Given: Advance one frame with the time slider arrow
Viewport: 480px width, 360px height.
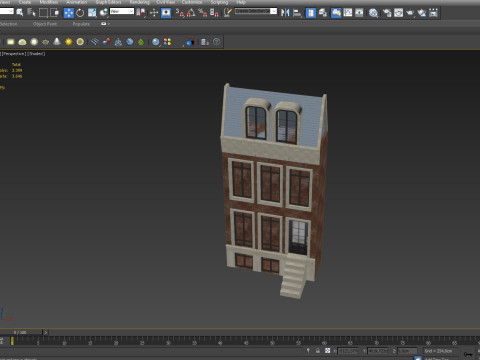Looking at the screenshot, I should click(46, 332).
